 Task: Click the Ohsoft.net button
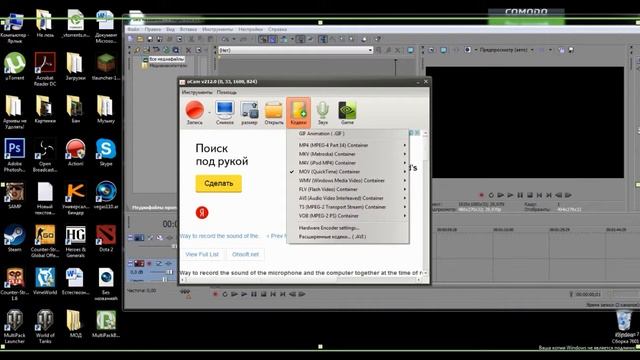[x=245, y=254]
